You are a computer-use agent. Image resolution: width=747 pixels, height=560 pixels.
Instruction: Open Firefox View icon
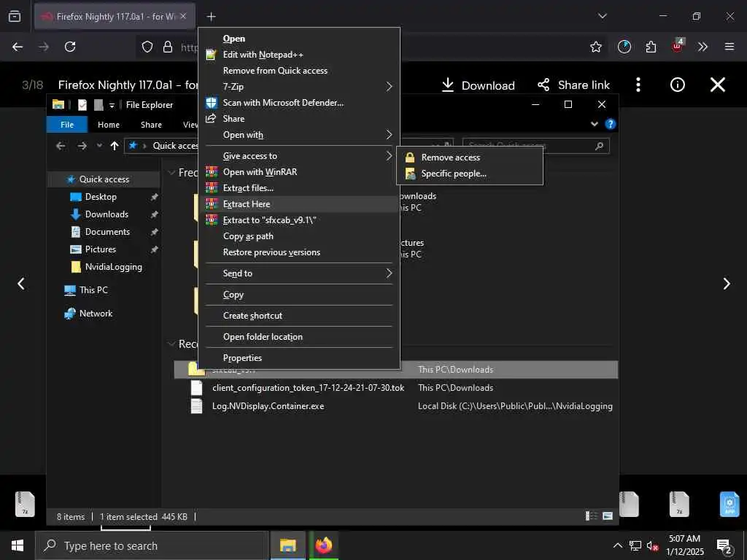click(x=15, y=16)
